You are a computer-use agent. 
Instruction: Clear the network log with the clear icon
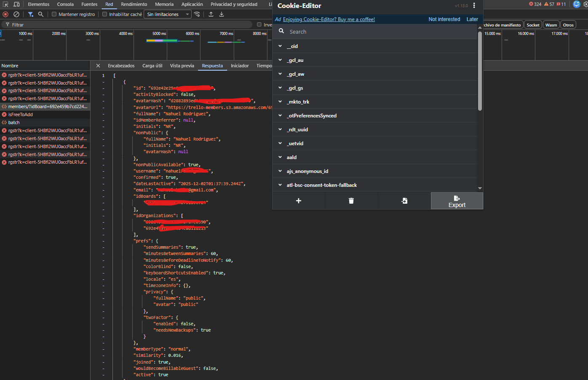coord(16,14)
